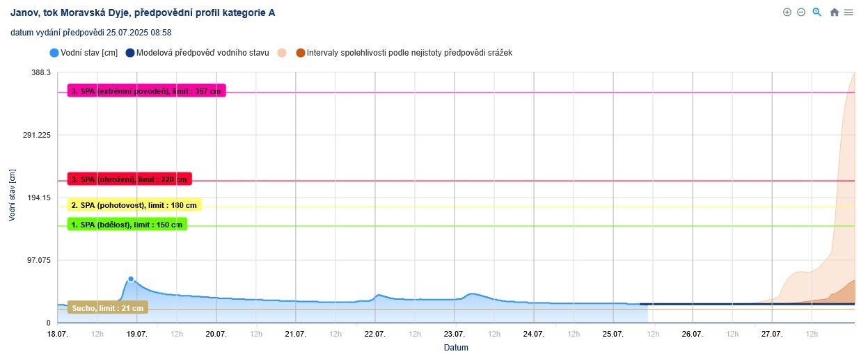Click the light peach legend marker

(x=282, y=53)
